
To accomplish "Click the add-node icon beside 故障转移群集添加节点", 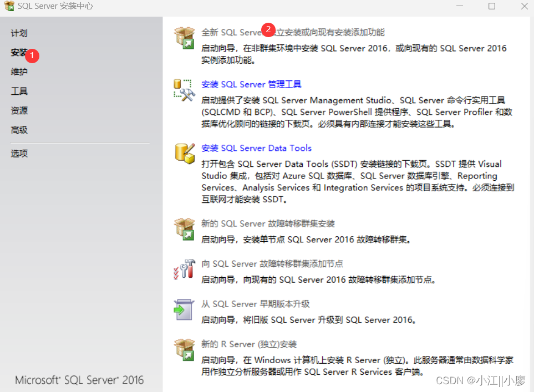I will [x=184, y=270].
